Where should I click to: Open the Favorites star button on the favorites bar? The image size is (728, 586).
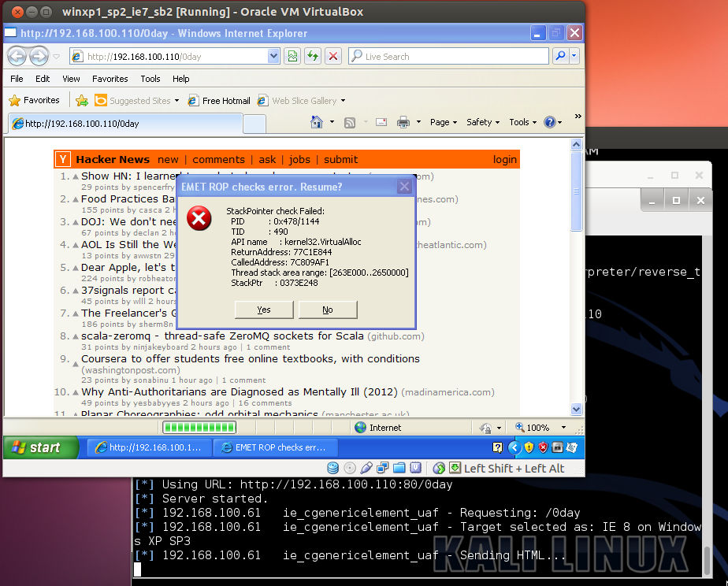(x=35, y=100)
